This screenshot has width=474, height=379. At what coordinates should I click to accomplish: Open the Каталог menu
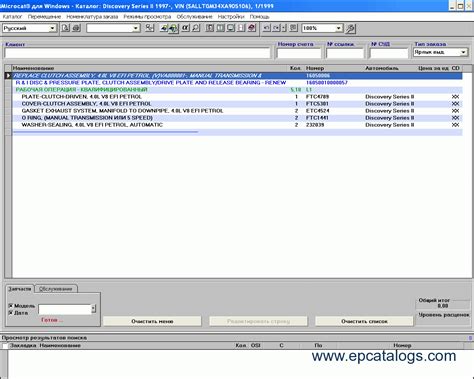[12, 17]
